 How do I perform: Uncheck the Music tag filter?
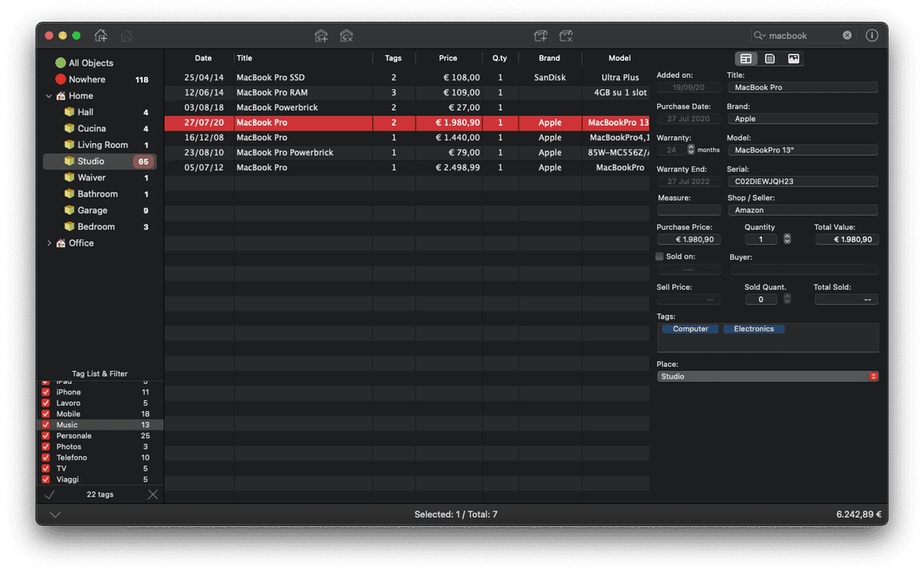pyautogui.click(x=45, y=425)
